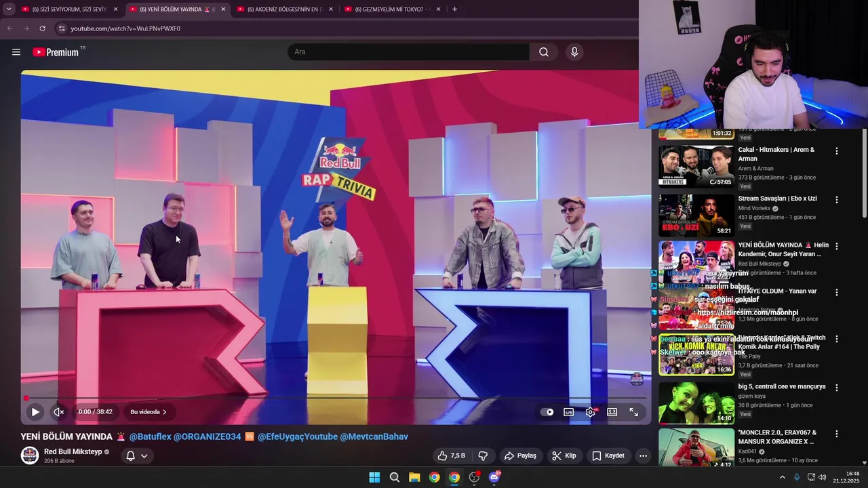Viewport: 868px width, 488px height.
Task: Click the video progress bar
Action: (336, 398)
